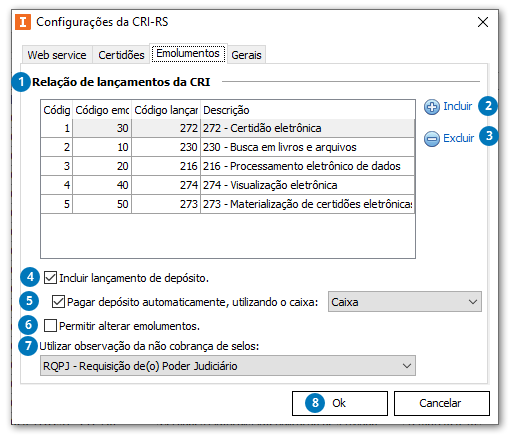
Task: Switch to the Gerais tab
Action: coord(246,55)
